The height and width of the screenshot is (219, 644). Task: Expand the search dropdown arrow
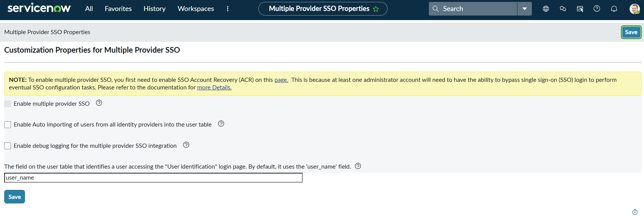pyautogui.click(x=525, y=9)
